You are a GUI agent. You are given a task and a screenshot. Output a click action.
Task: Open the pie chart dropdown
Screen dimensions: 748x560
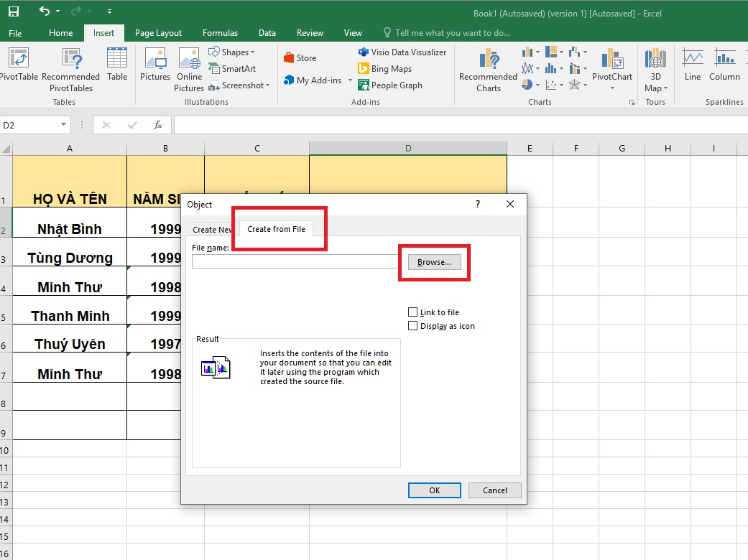pyautogui.click(x=537, y=85)
